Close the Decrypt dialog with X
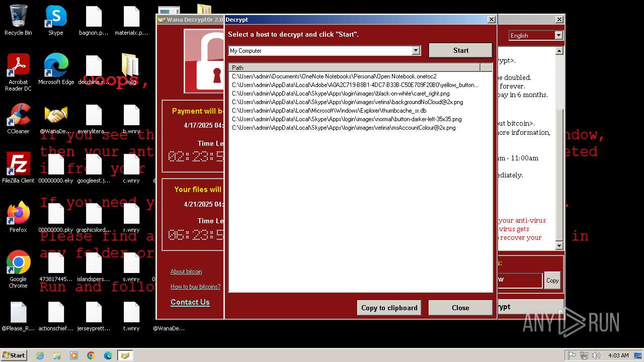 point(491,20)
